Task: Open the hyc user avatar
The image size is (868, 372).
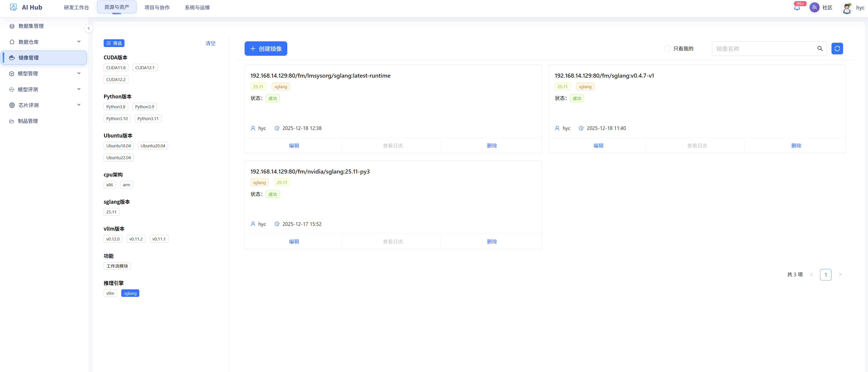Action: pos(847,8)
